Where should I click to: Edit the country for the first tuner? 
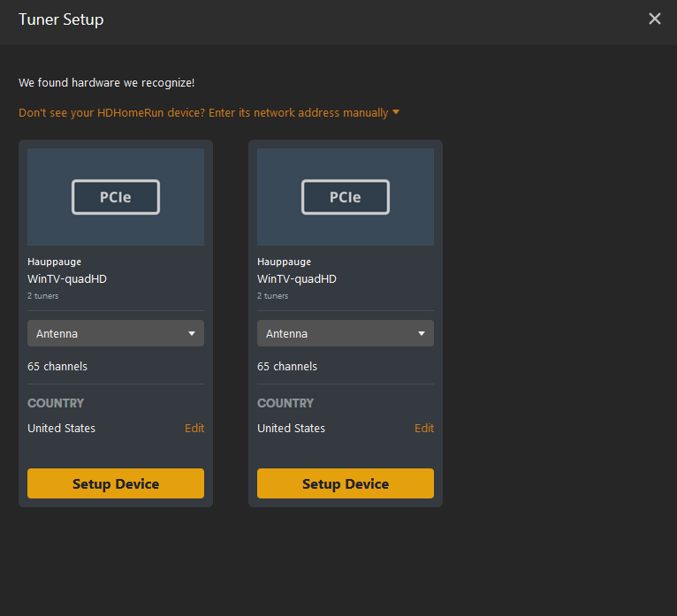(x=194, y=429)
